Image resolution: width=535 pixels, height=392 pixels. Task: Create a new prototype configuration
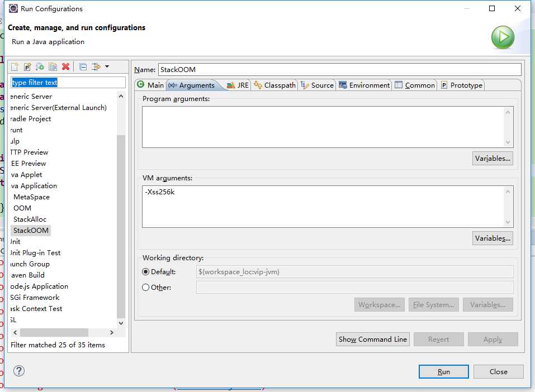point(27,66)
